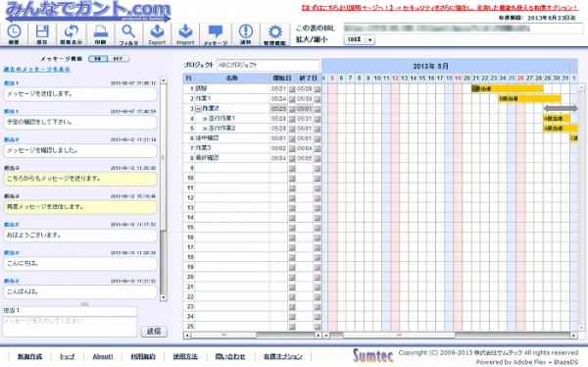Click the Sumtec logo in footer
This screenshot has height=367, width=588.
tap(373, 355)
